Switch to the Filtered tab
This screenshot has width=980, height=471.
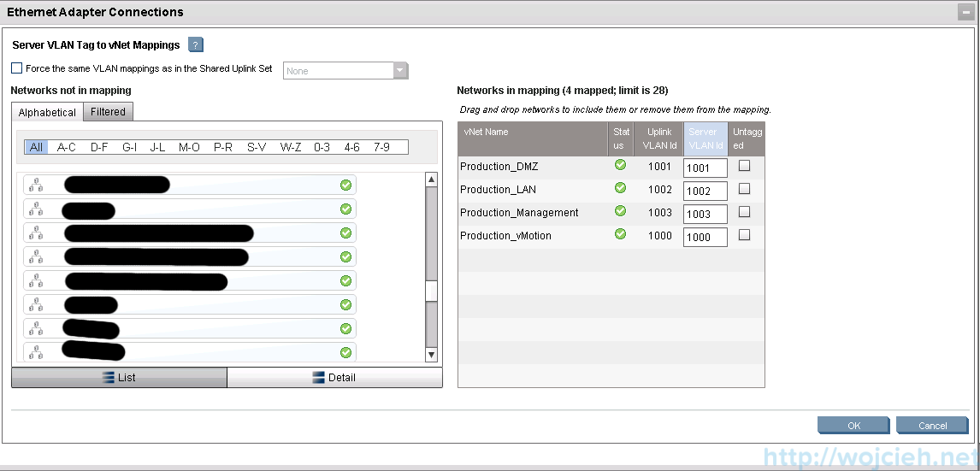pos(108,112)
